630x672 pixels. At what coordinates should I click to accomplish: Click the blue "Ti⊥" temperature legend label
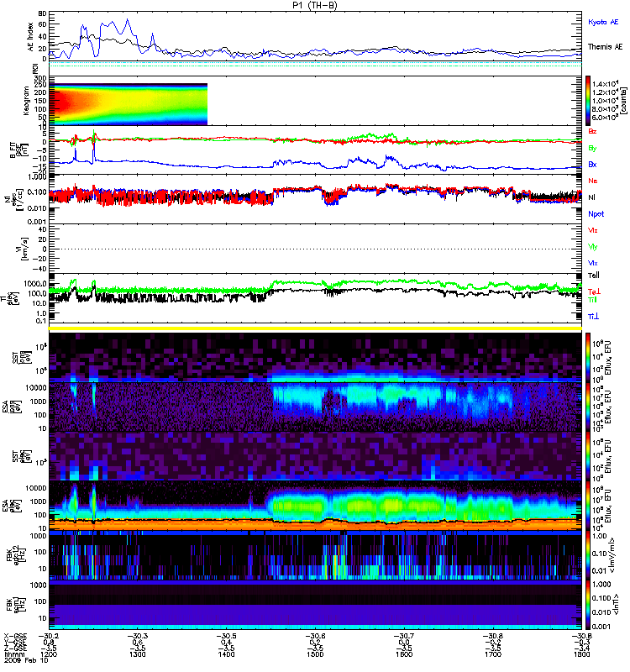click(593, 317)
